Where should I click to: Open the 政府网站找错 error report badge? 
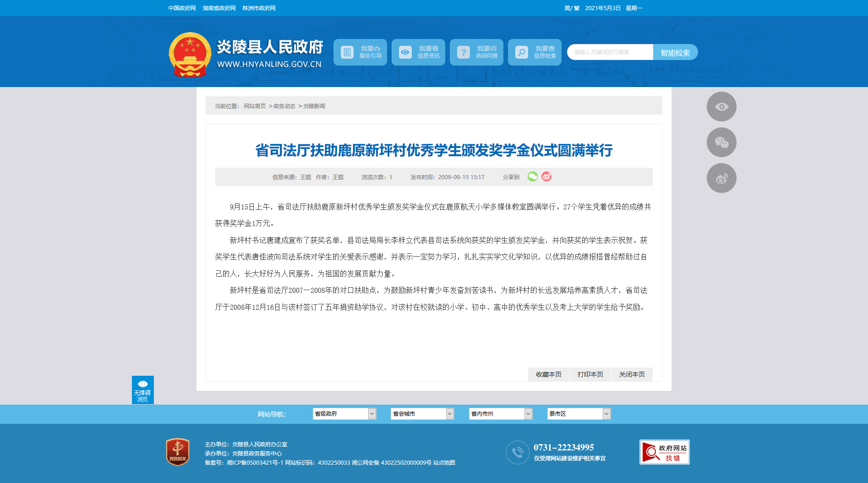pos(664,452)
